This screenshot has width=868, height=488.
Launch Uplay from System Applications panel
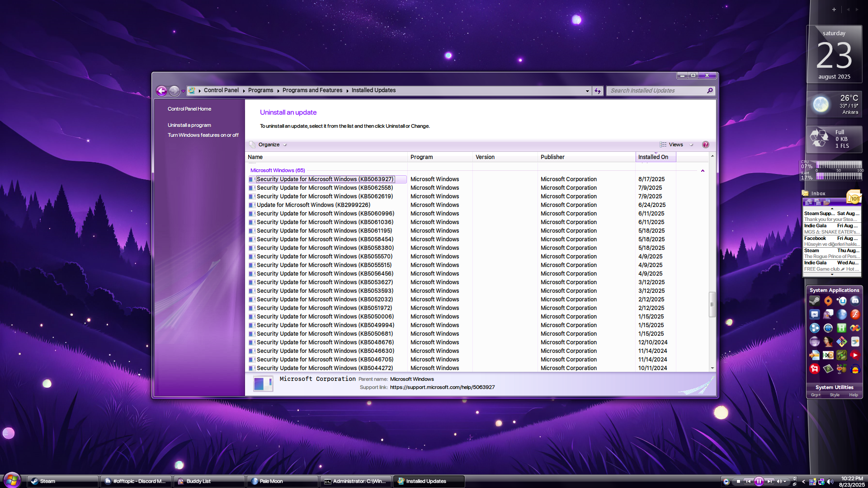[x=841, y=301]
